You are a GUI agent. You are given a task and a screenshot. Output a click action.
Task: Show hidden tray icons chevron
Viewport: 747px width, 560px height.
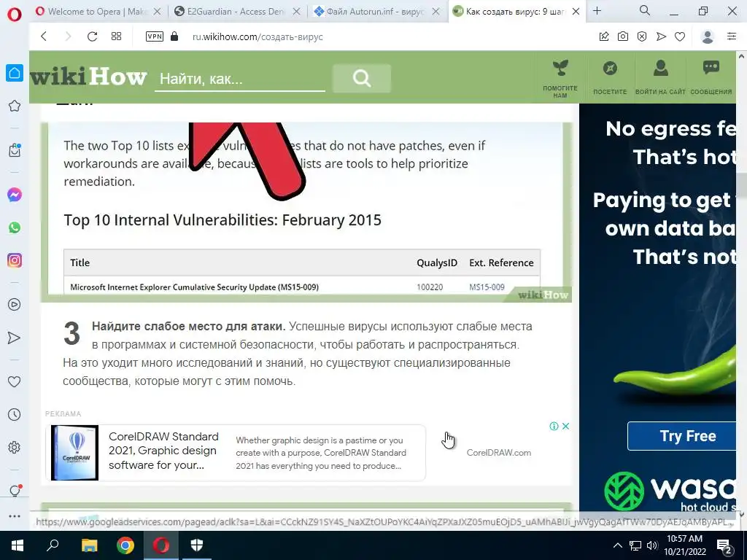coord(617,545)
